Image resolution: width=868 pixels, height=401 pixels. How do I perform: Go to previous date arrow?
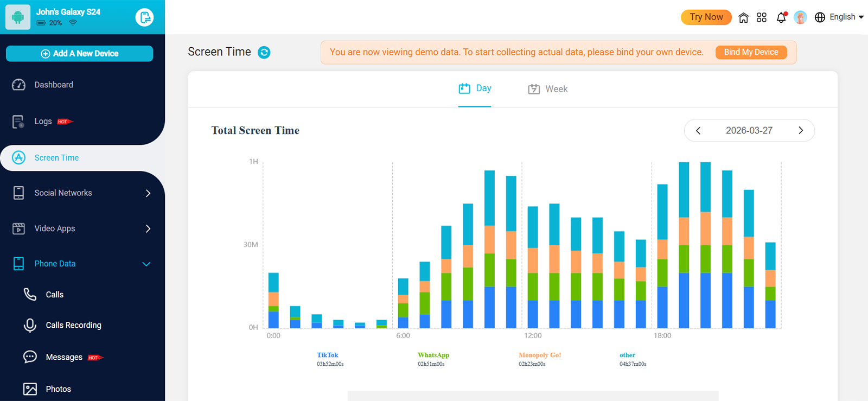698,131
